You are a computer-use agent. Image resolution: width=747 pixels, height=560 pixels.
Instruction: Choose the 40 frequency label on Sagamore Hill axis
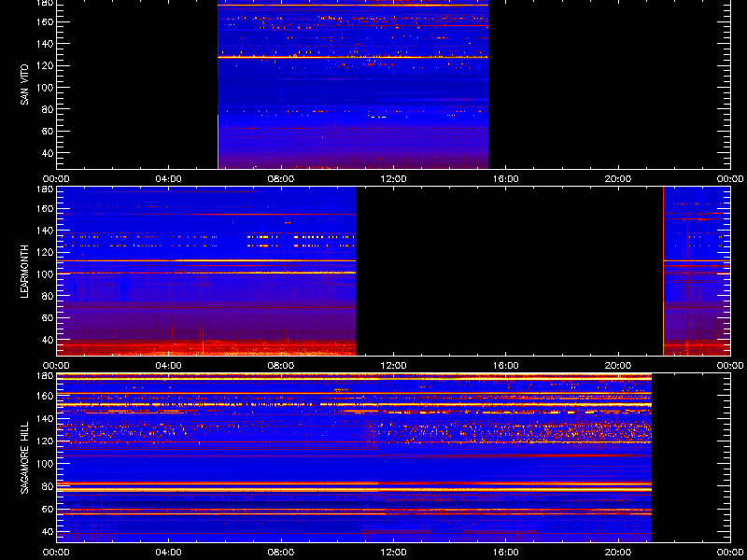(49, 531)
